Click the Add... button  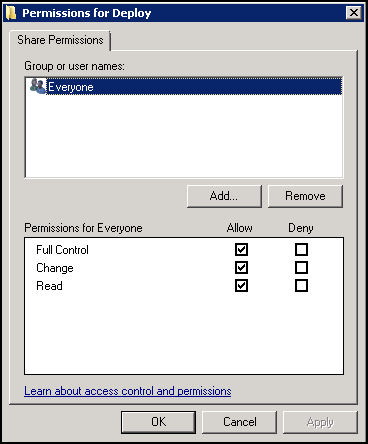click(x=224, y=196)
